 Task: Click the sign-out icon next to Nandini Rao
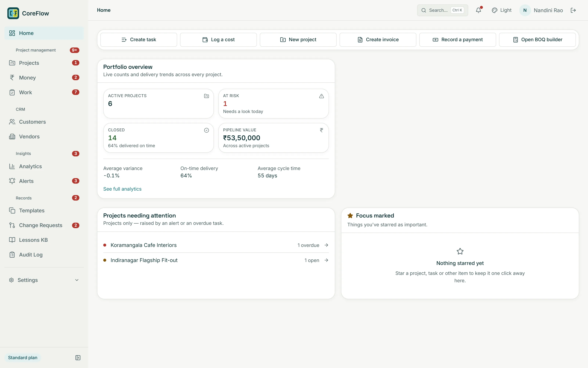point(573,10)
